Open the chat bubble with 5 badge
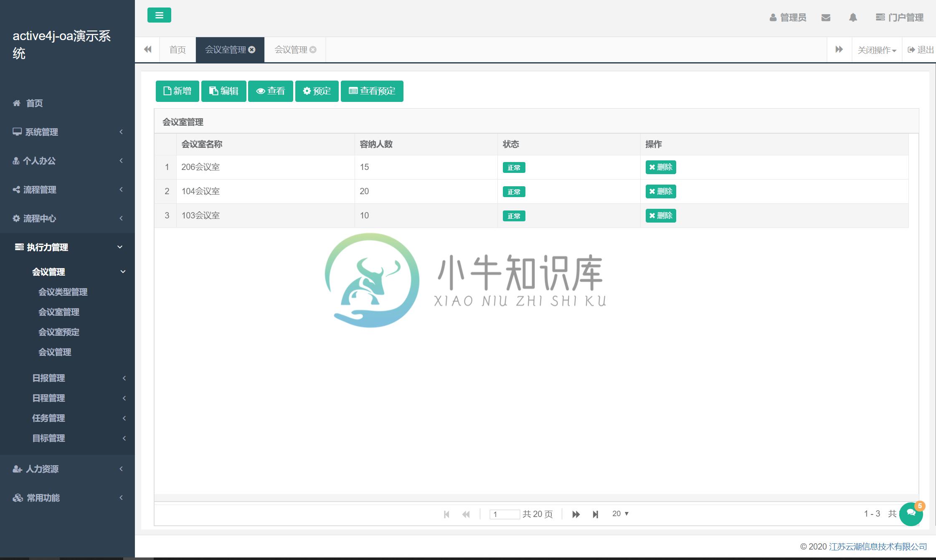The image size is (936, 560). tap(911, 514)
